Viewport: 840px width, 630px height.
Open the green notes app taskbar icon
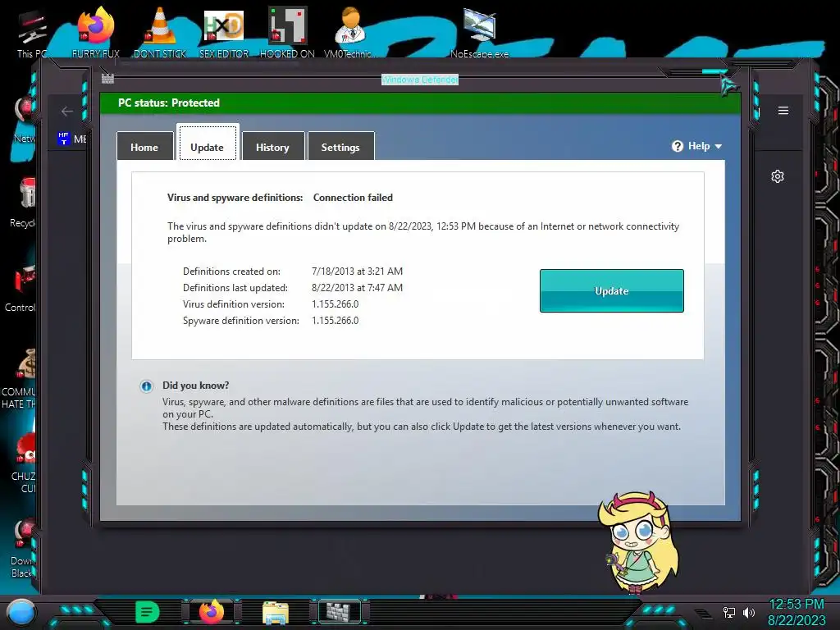click(148, 612)
